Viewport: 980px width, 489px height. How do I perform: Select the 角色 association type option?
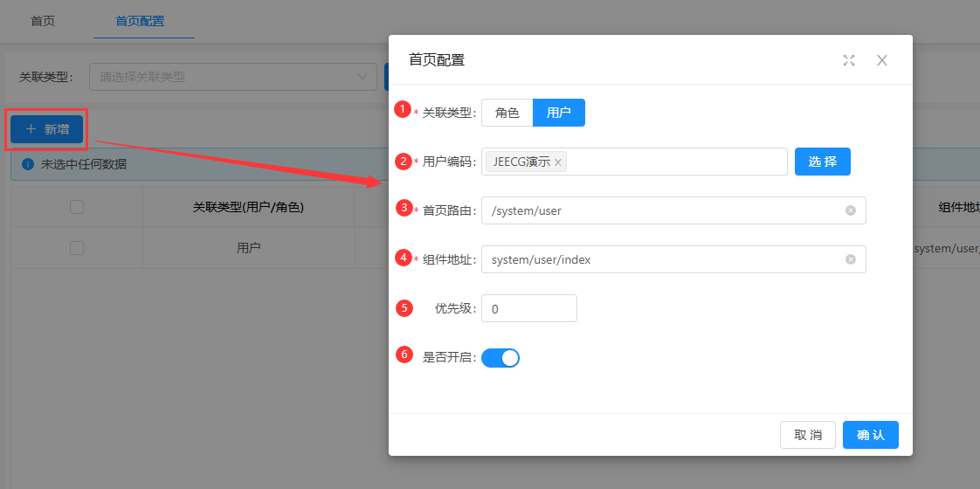507,113
